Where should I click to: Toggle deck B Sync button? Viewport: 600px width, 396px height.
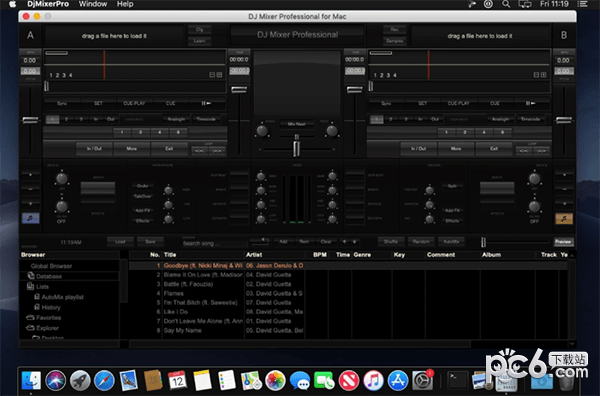coord(386,103)
